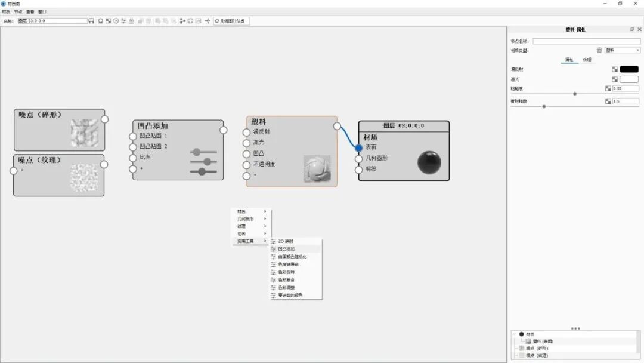The image size is (644, 363).
Task: Click the 折射指数 texture map icon
Action: 608,100
